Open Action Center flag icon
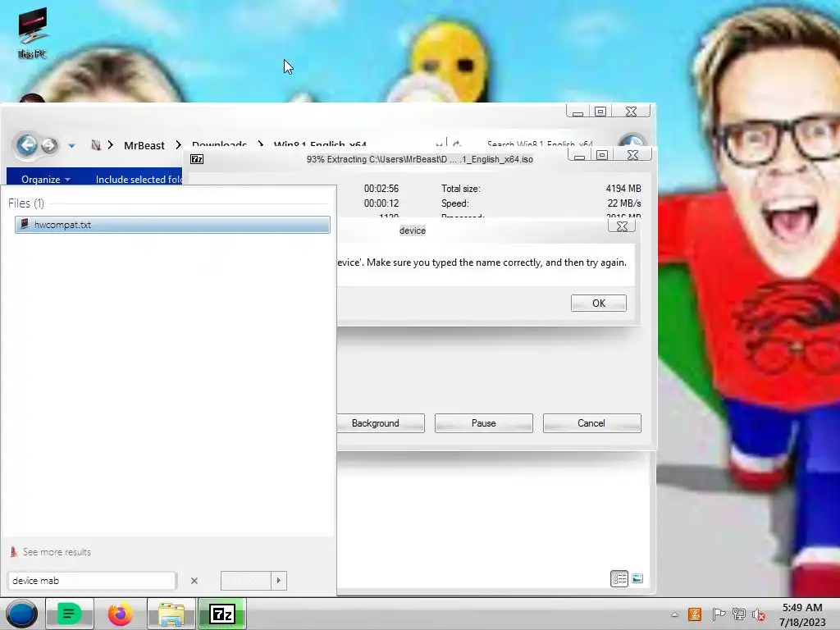Viewport: 840px width, 630px height. 719,614
